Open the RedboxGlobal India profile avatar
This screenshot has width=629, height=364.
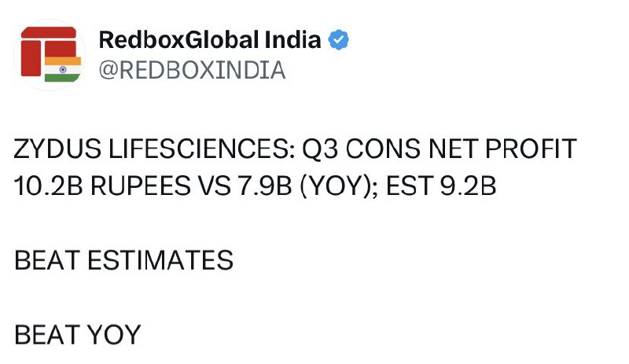pos(50,55)
